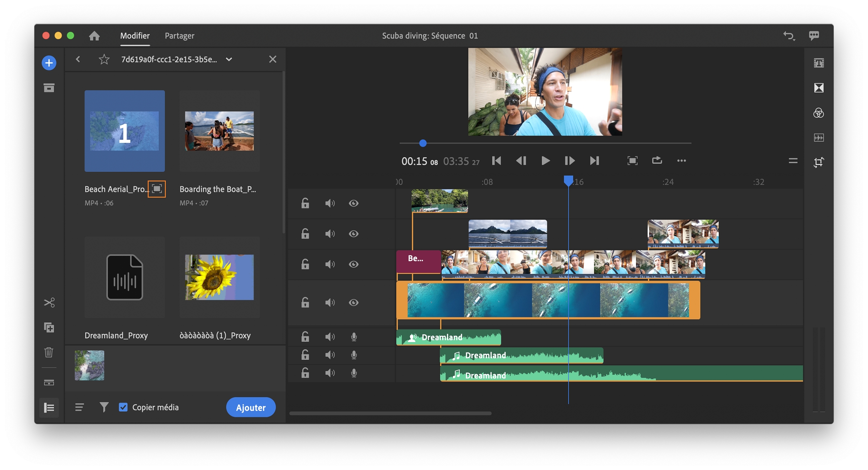Switch to the Partager tab
The width and height of the screenshot is (868, 470).
tap(180, 36)
